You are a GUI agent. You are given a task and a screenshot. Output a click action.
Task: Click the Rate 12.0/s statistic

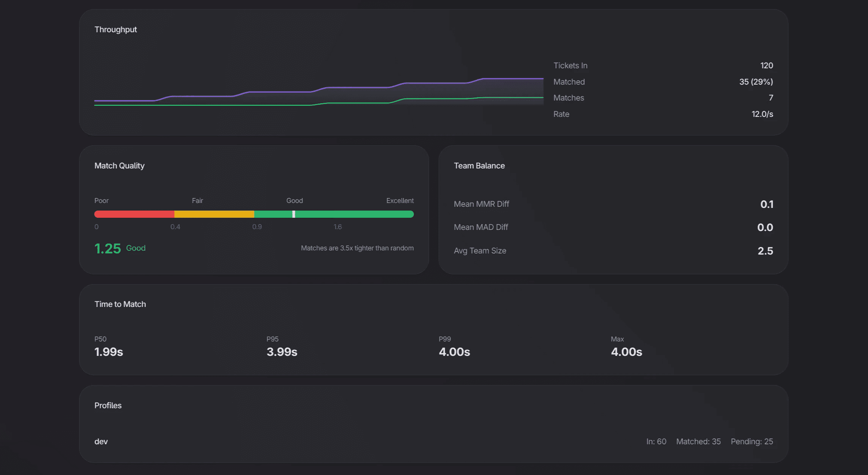click(762, 114)
